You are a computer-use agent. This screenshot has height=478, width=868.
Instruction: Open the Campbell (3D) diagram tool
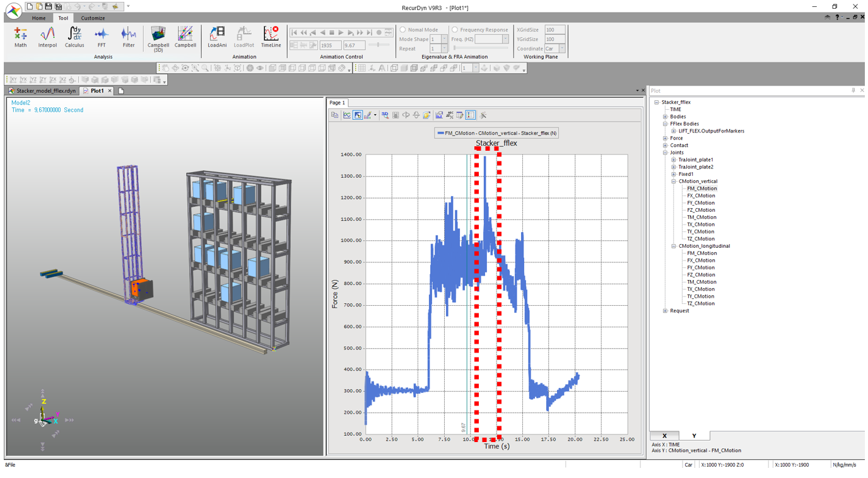[158, 38]
